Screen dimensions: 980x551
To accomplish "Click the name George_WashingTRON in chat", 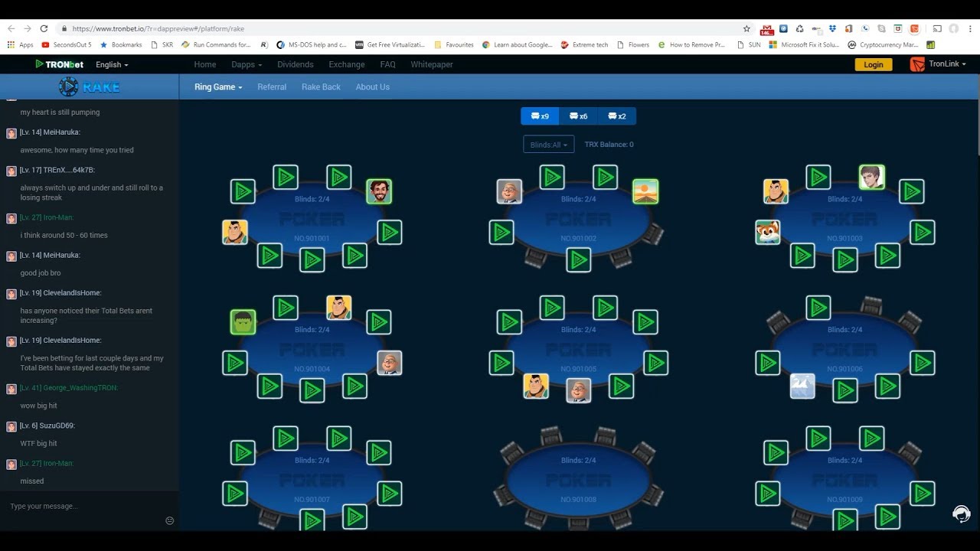I will coord(80,388).
